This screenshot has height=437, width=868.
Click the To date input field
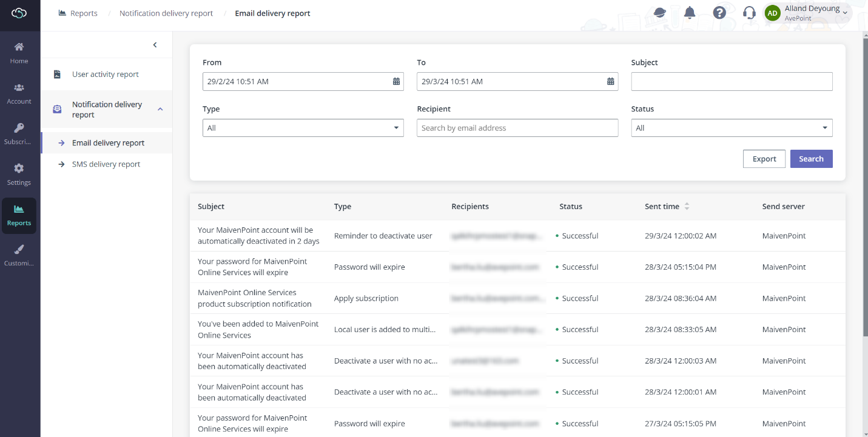click(x=517, y=81)
